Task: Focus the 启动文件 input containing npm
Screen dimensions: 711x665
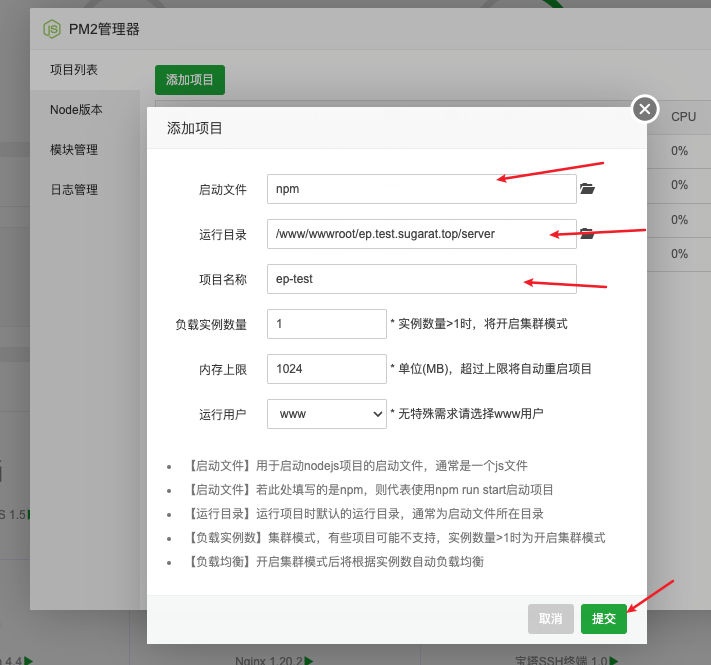Action: (422, 189)
